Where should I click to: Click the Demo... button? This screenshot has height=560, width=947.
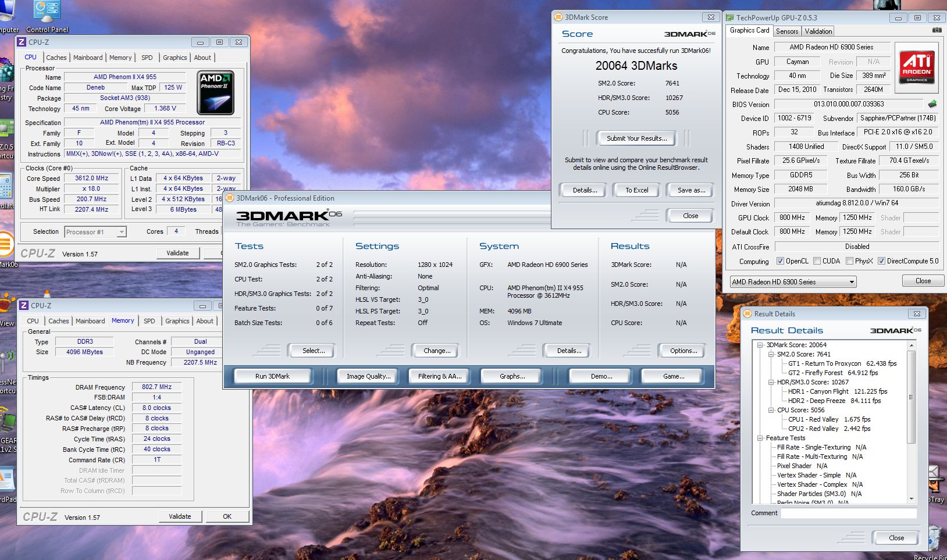coord(601,376)
